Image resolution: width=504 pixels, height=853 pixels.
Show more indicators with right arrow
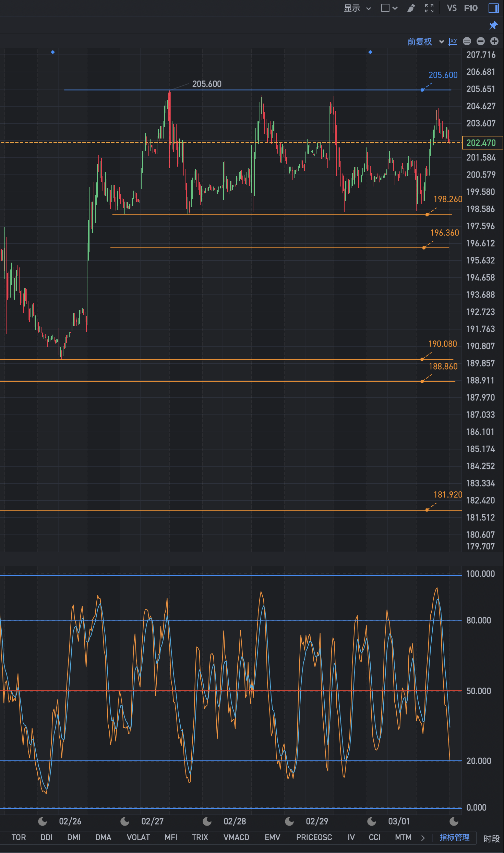(423, 838)
